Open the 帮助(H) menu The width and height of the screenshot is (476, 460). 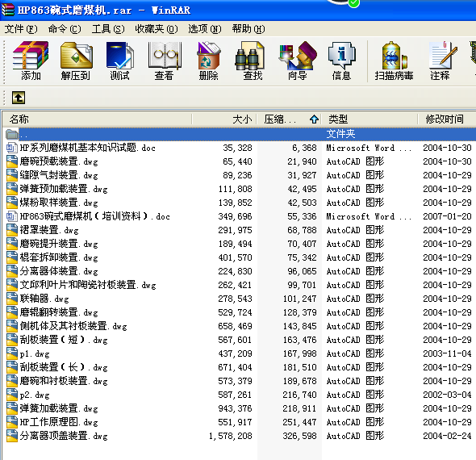(x=248, y=29)
